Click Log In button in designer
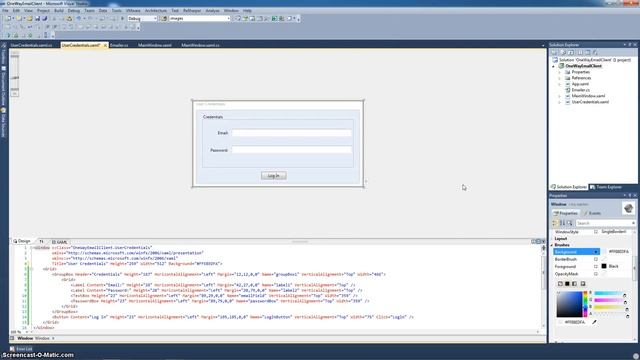This screenshot has height=360, width=640. 273,176
